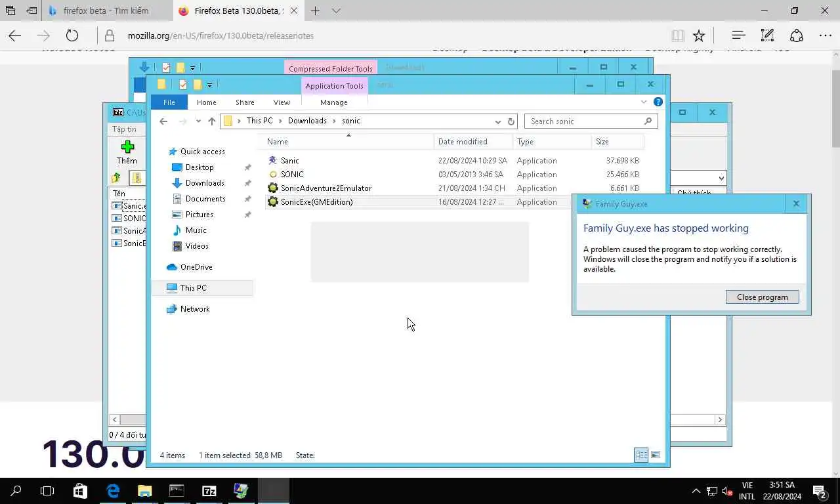Click Properties icon in Explorer quick access toolbar
The width and height of the screenshot is (840, 504).
point(183,85)
